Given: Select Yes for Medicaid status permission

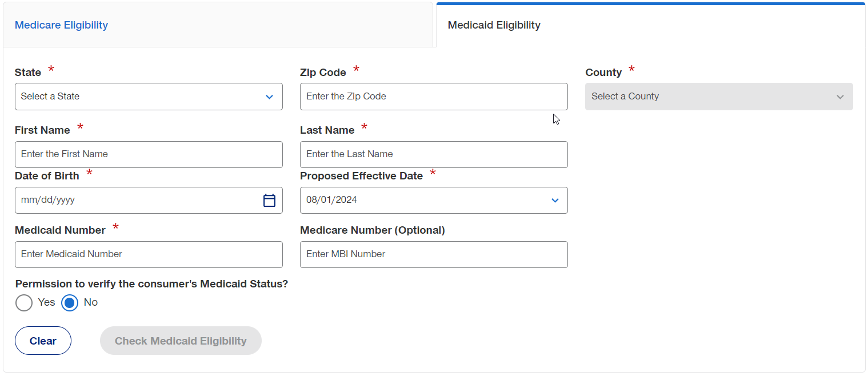Looking at the screenshot, I should 24,303.
